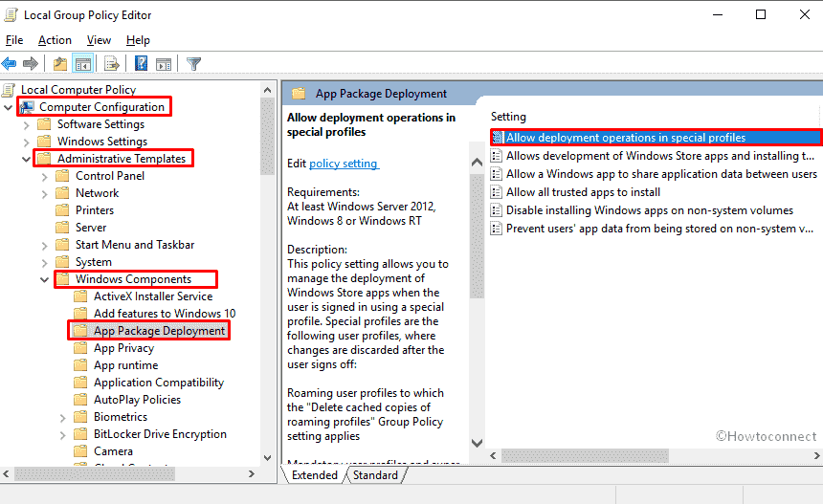Select 'Allow deployment operations in special profiles' setting
Screen dimensions: 823x504
pos(656,138)
